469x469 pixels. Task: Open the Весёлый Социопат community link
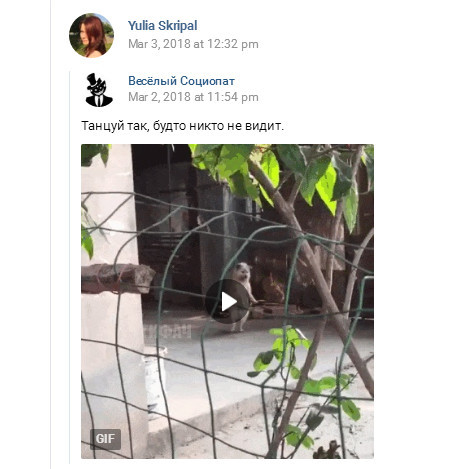coord(181,81)
